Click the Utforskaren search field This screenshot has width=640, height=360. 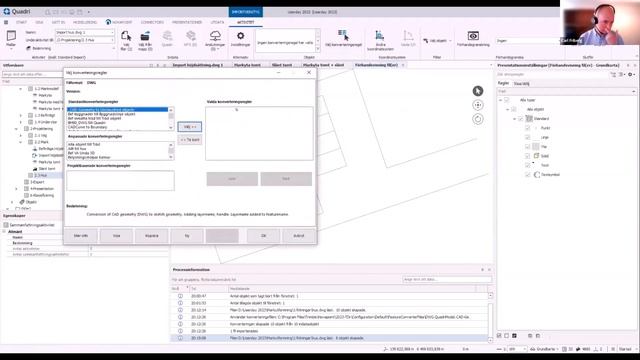click(33, 74)
